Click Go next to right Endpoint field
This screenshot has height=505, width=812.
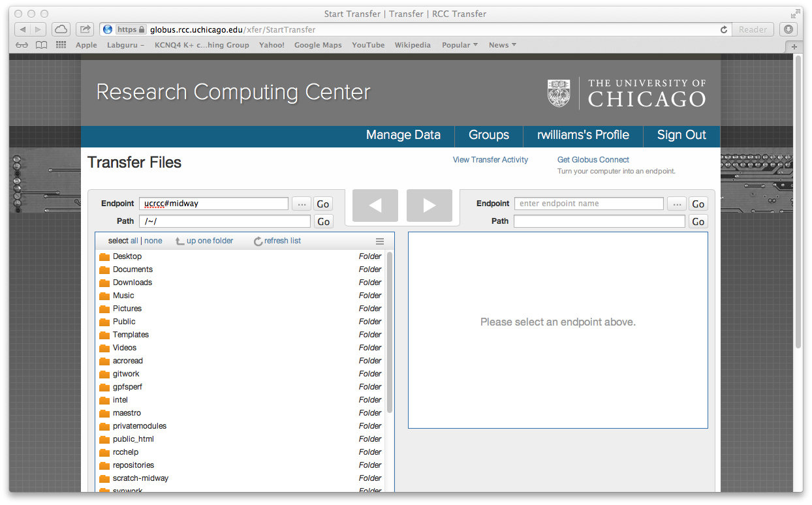tap(698, 204)
